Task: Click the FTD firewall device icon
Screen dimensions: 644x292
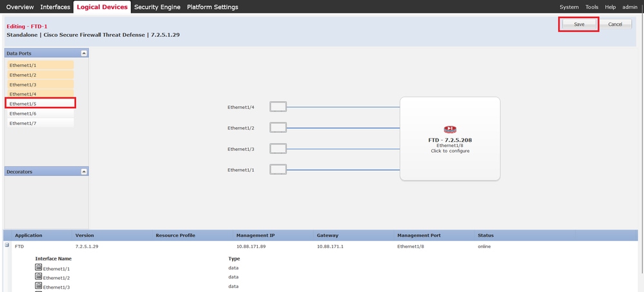Action: [450, 130]
